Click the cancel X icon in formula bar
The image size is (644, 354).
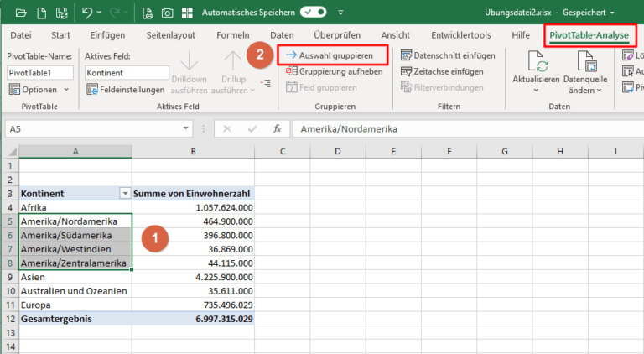pyautogui.click(x=226, y=129)
